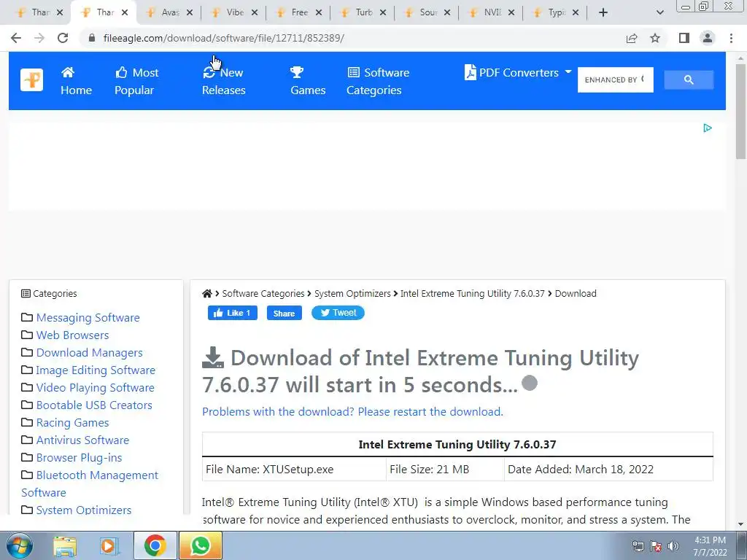Image resolution: width=747 pixels, height=560 pixels.
Task: Click the taskbar clock showing 4:31 PM
Action: (710, 546)
